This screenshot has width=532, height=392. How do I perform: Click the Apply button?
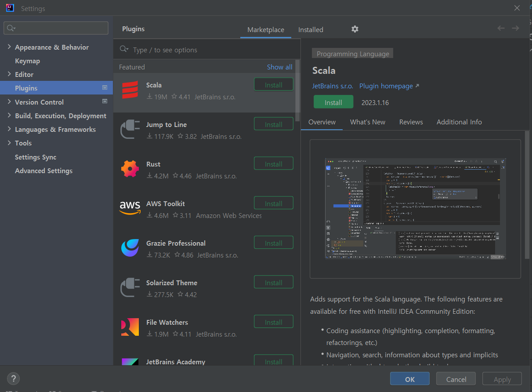[502, 379]
